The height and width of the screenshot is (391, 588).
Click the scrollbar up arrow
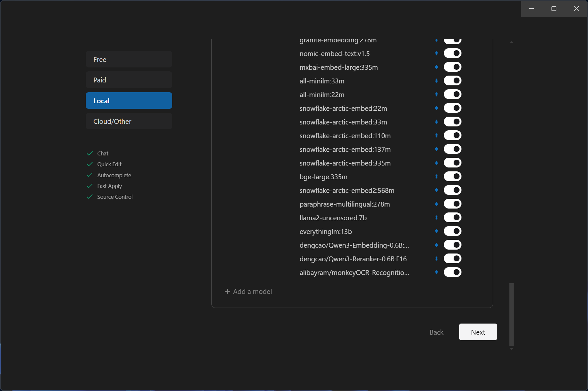tap(511, 42)
